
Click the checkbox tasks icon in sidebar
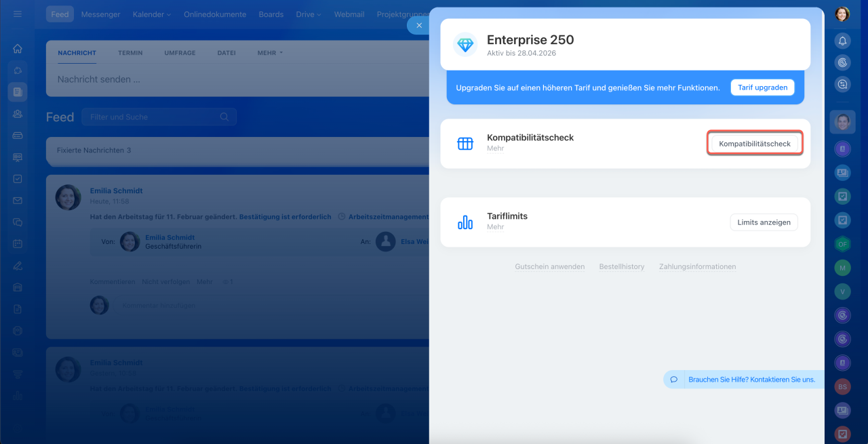[18, 179]
